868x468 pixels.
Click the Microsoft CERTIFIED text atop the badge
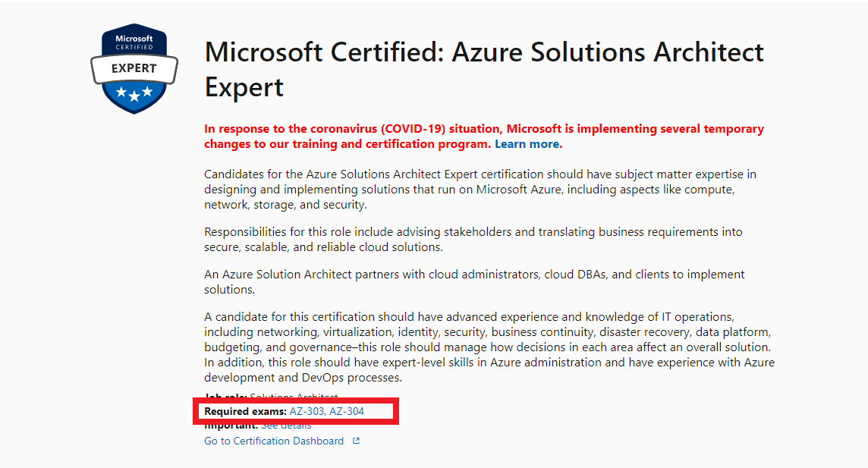[x=134, y=42]
